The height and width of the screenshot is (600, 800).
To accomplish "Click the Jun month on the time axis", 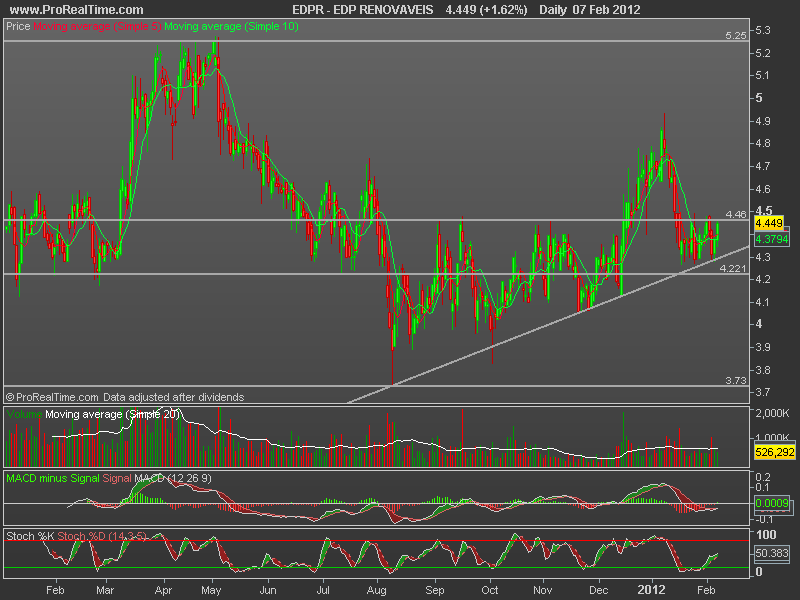I will 268,590.
